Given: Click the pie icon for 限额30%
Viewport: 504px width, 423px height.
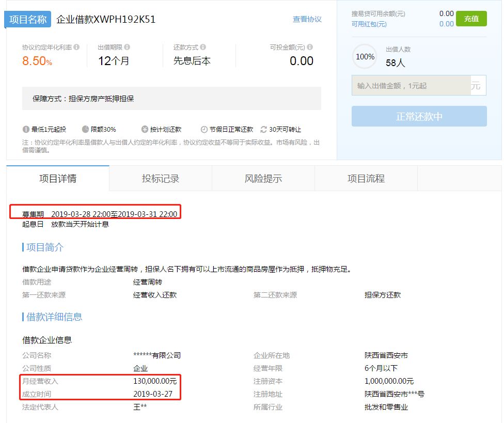Looking at the screenshot, I should 85,129.
